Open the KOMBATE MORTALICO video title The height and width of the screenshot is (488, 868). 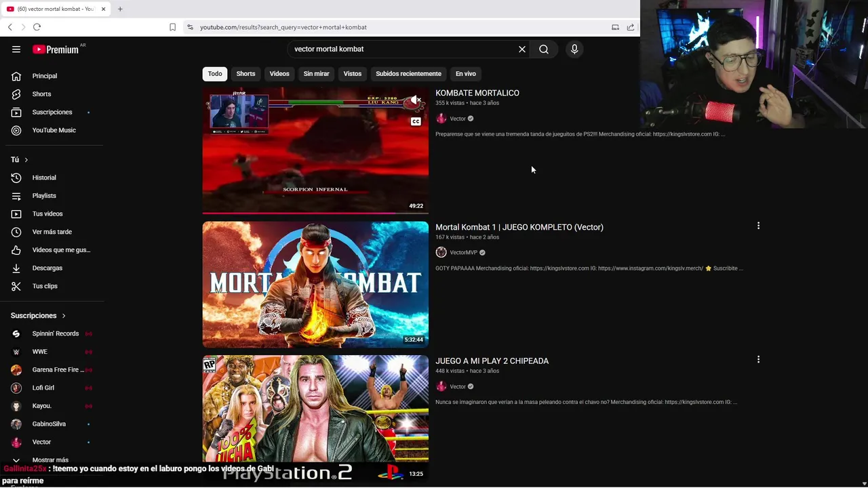(x=477, y=93)
